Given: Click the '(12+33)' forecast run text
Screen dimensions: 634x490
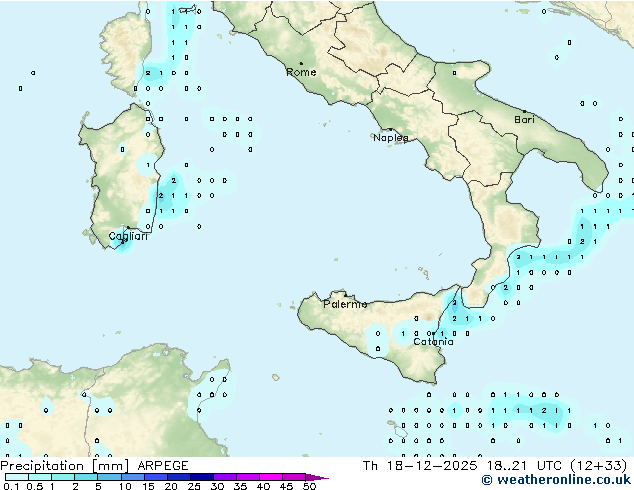Looking at the screenshot, I should point(598,466).
